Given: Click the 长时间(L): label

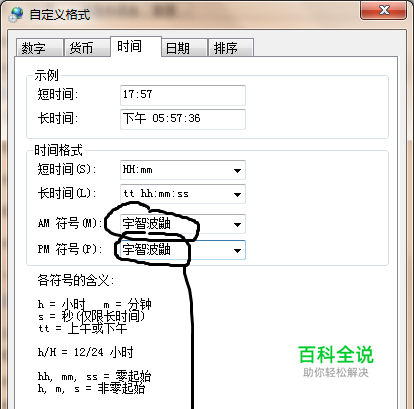Looking at the screenshot, I should coord(67,193).
